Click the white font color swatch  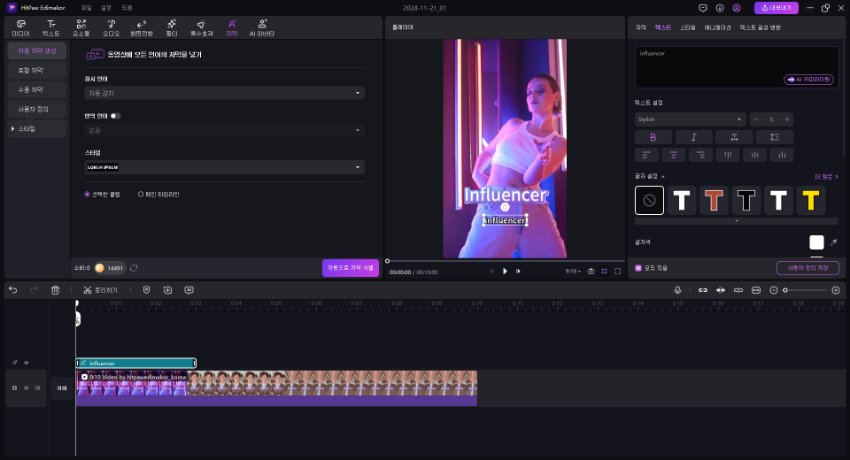click(x=816, y=242)
